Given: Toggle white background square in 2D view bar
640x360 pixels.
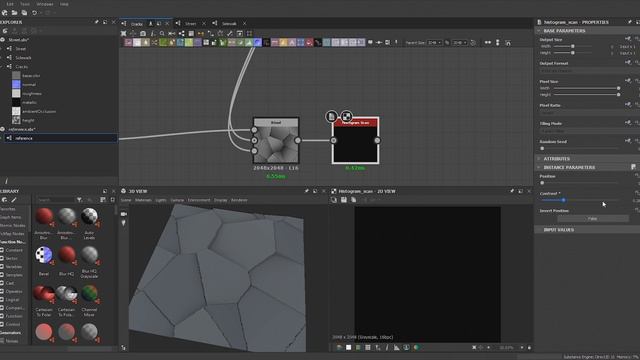Looking at the screenshot, I should point(349,348).
